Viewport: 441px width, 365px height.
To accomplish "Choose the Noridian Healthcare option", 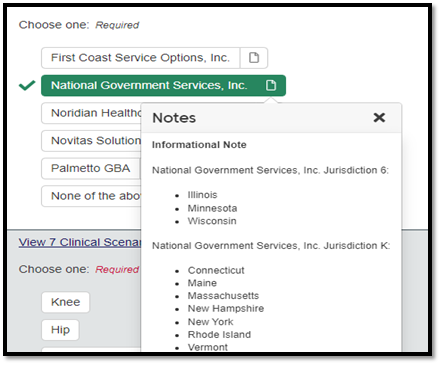I will click(91, 113).
